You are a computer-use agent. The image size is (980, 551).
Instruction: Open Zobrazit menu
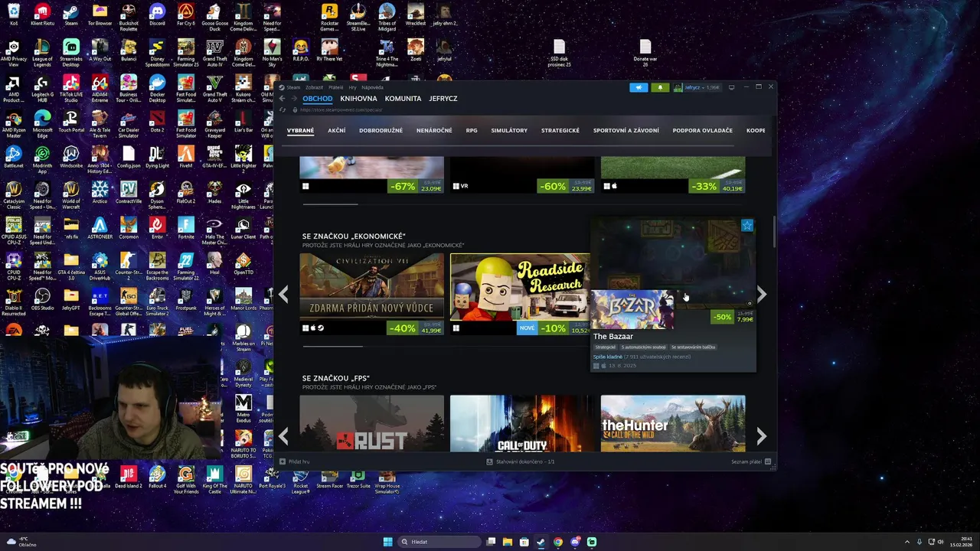tap(314, 87)
